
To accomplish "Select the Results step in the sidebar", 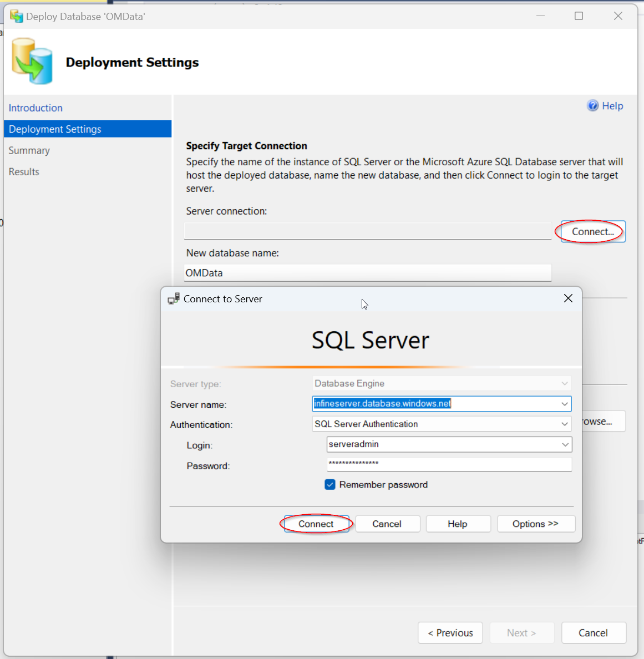I will (x=23, y=171).
